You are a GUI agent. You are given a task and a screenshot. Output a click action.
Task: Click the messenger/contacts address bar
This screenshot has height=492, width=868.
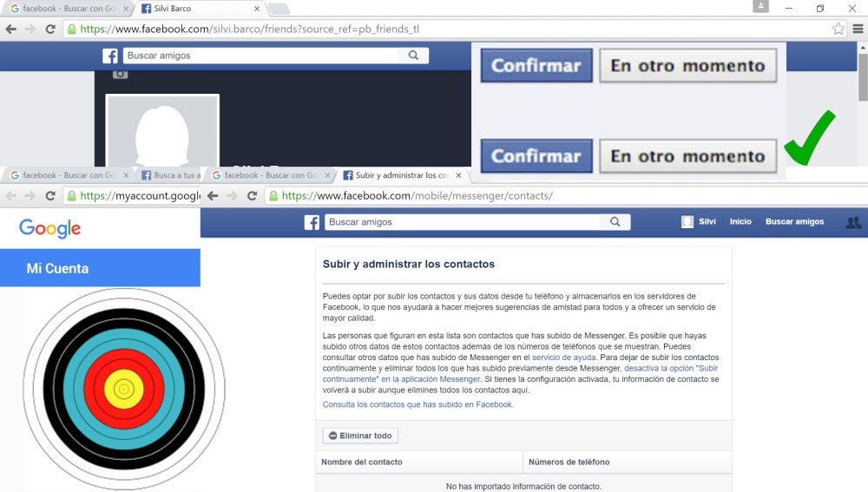(565, 196)
